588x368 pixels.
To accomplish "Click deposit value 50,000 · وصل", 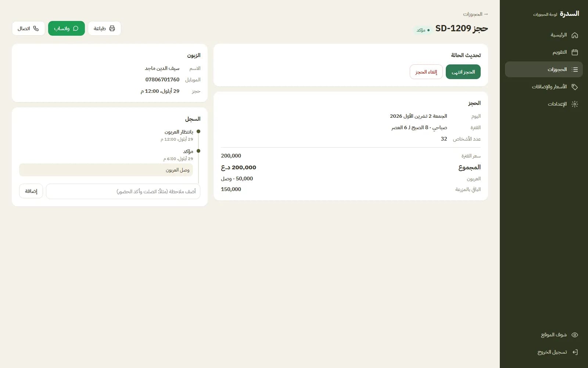I will click(237, 178).
